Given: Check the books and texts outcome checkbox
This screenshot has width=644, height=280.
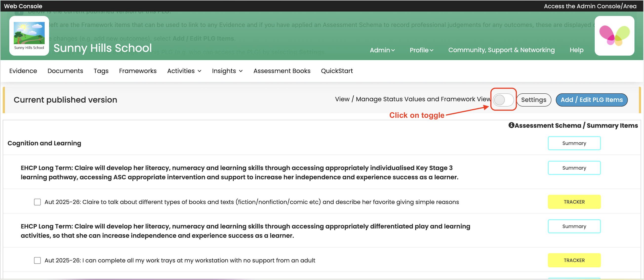Looking at the screenshot, I should [37, 202].
